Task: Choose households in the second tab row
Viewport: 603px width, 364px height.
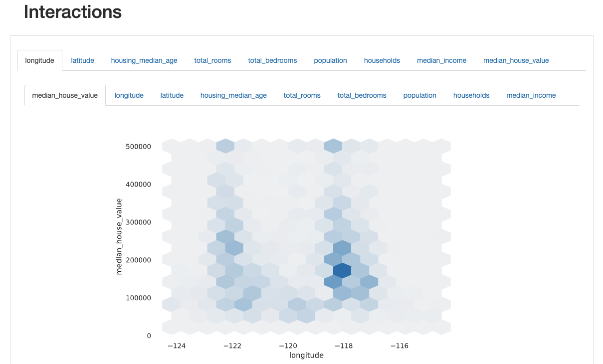Action: 471,95
